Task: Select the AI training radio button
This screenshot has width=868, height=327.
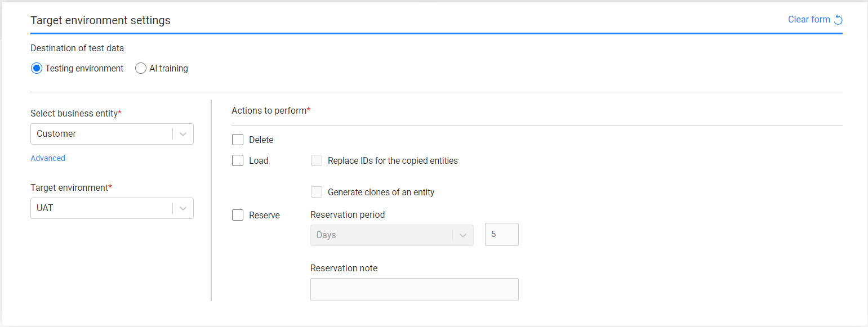Action: pyautogui.click(x=141, y=69)
